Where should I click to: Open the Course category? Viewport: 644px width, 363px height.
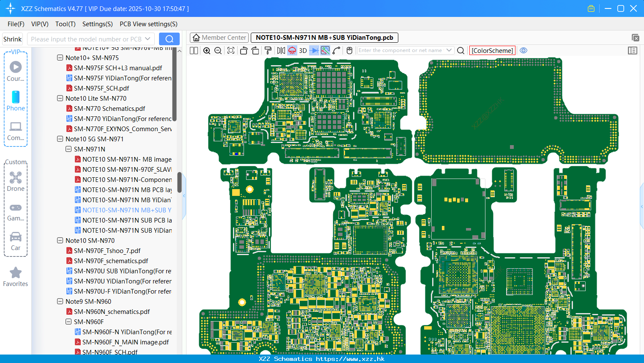pyautogui.click(x=16, y=71)
